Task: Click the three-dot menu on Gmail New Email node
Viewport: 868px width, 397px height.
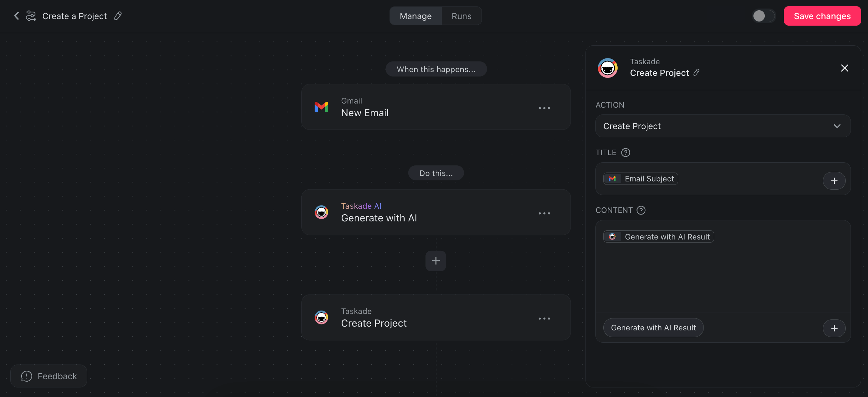Action: pyautogui.click(x=544, y=107)
